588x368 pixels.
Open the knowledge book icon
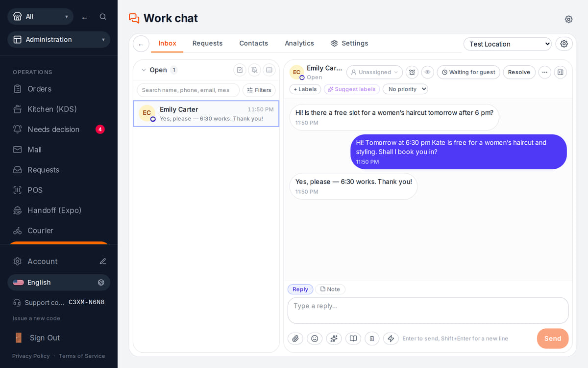coord(353,339)
